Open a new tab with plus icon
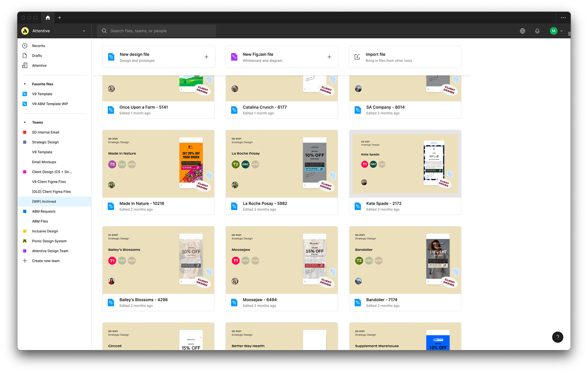Screen dimensions: 588x373 (60, 18)
